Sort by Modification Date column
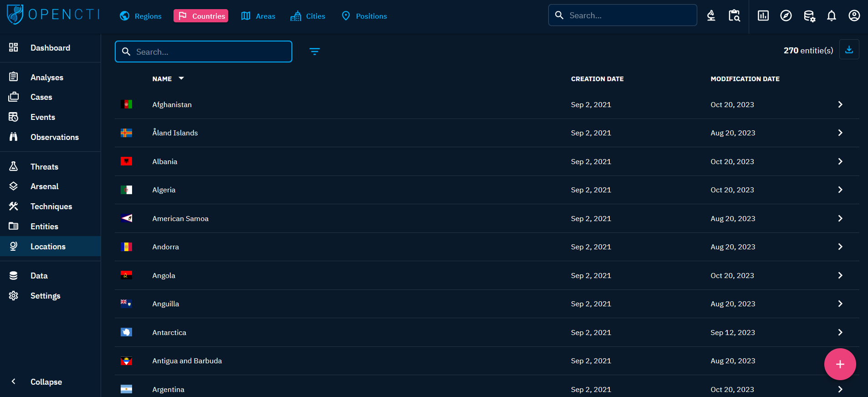This screenshot has height=397, width=868. (745, 79)
